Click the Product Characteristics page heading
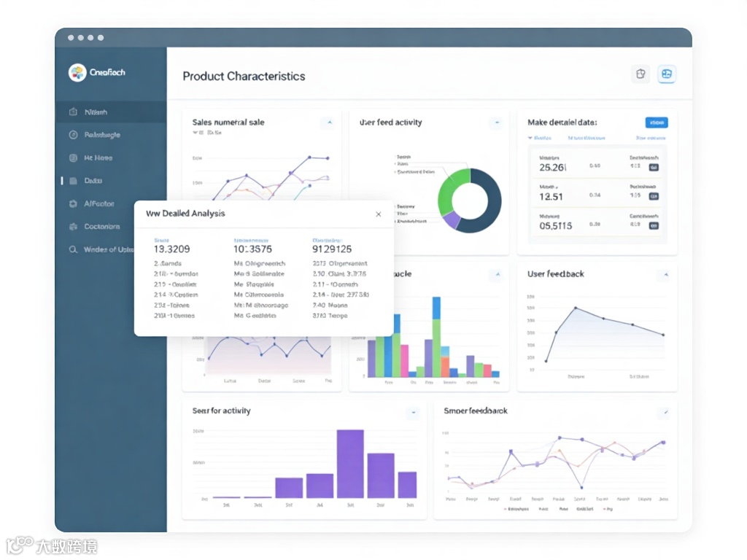This screenshot has width=747, height=560. click(244, 76)
